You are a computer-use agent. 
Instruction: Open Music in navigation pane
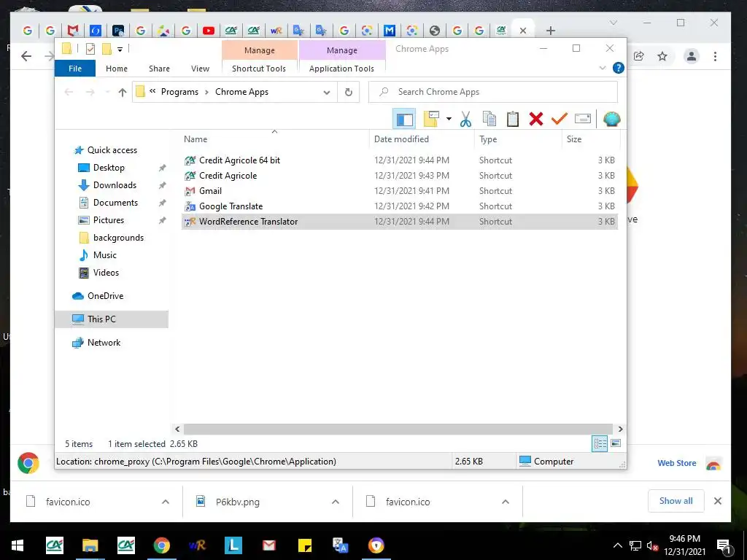pyautogui.click(x=104, y=255)
